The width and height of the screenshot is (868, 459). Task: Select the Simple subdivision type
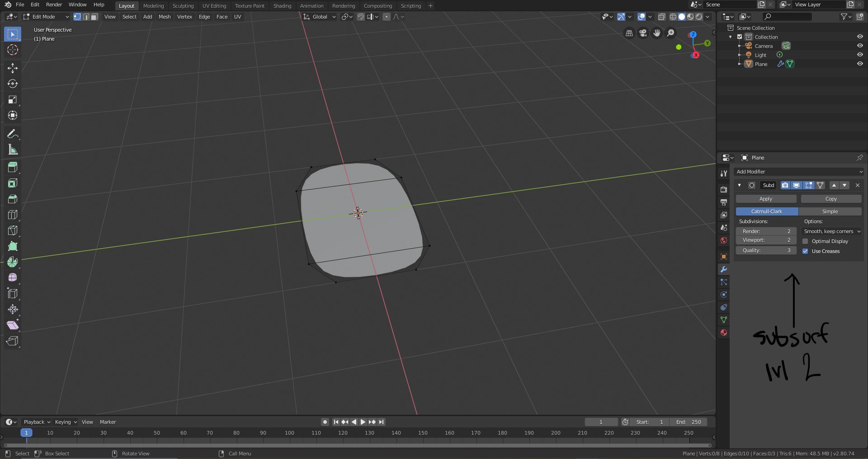(830, 211)
